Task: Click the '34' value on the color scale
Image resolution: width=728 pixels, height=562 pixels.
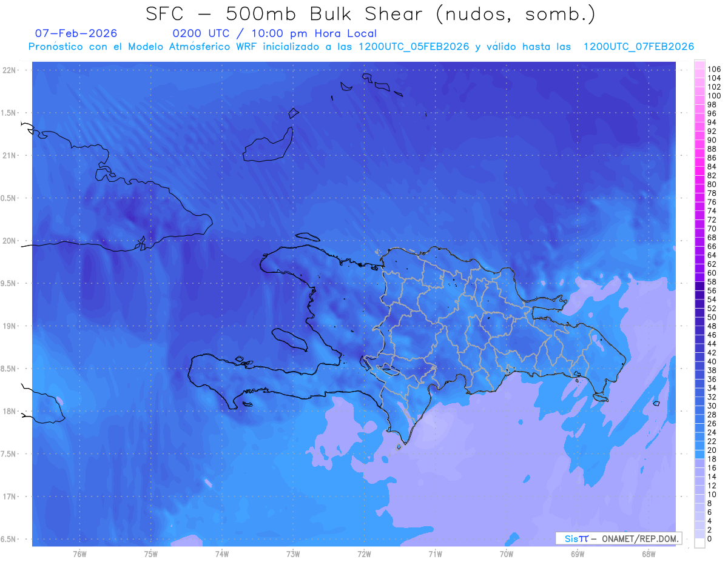Action: coord(712,388)
